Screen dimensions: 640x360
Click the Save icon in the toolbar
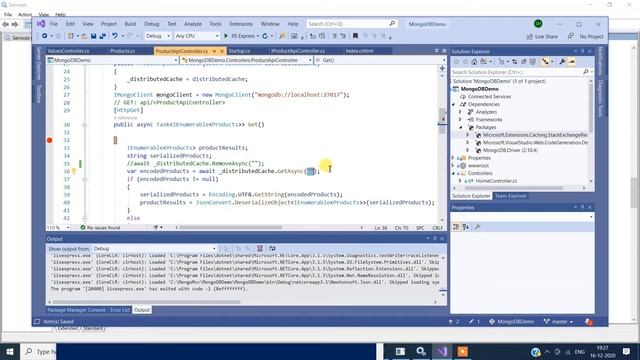click(x=93, y=36)
